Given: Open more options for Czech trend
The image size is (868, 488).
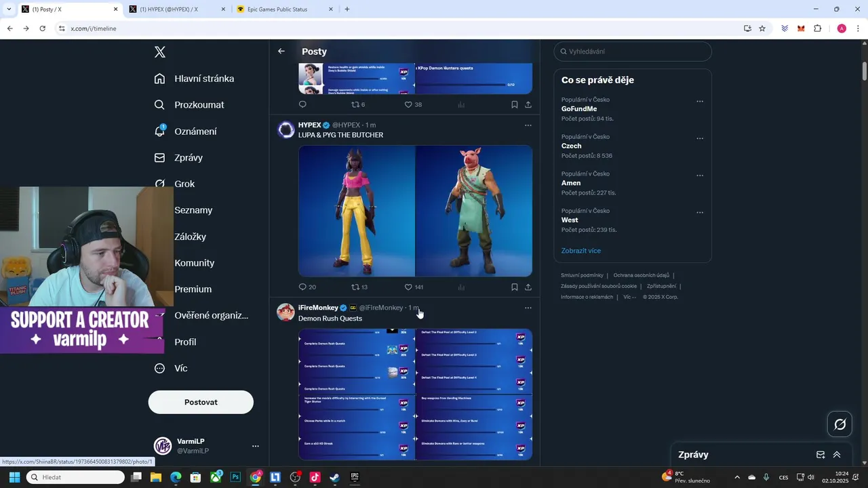Looking at the screenshot, I should click(x=700, y=138).
